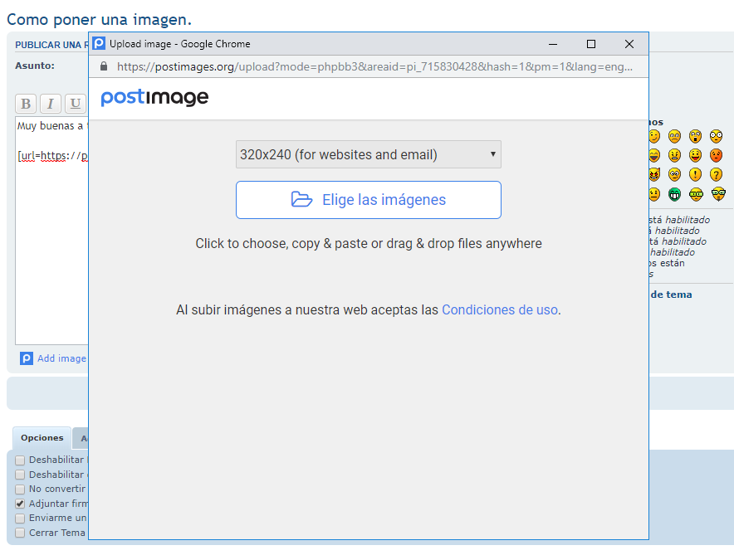
Task: Check the Cerrar Tema checkbox
Action: (20, 533)
